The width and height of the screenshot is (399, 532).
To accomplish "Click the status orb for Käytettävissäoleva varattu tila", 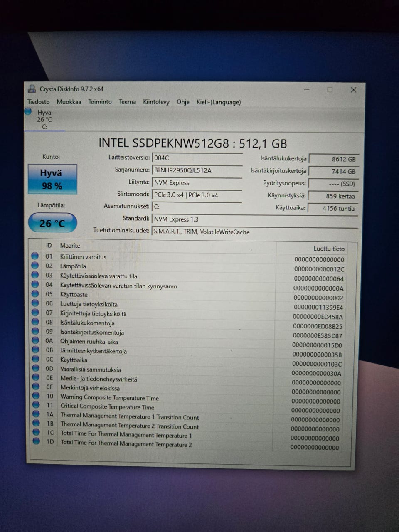I will [x=35, y=275].
